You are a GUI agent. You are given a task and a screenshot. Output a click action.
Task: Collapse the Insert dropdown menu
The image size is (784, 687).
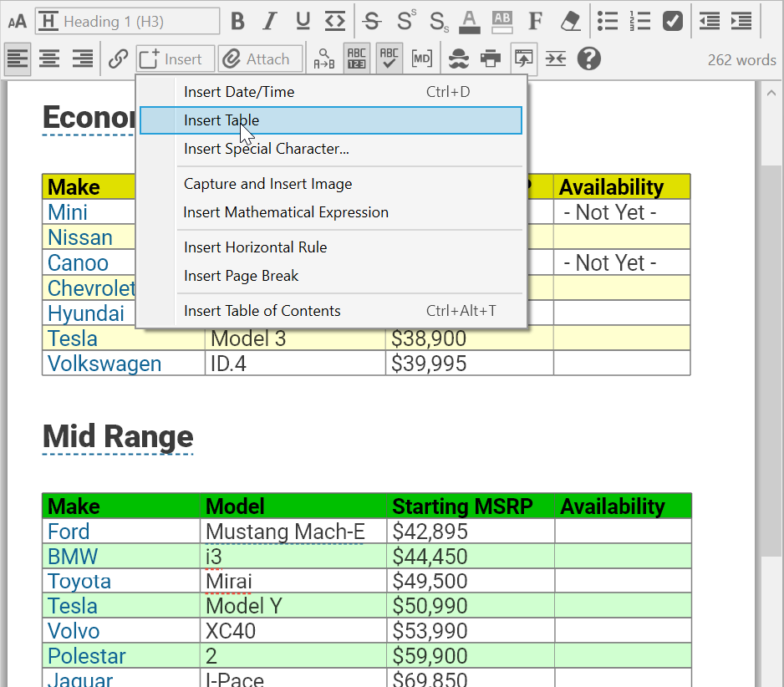[176, 59]
